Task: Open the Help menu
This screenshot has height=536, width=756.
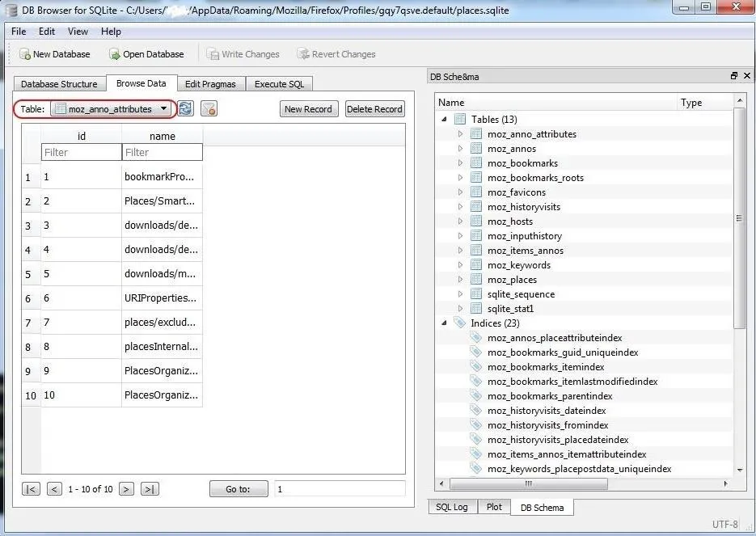Action: pyautogui.click(x=111, y=32)
